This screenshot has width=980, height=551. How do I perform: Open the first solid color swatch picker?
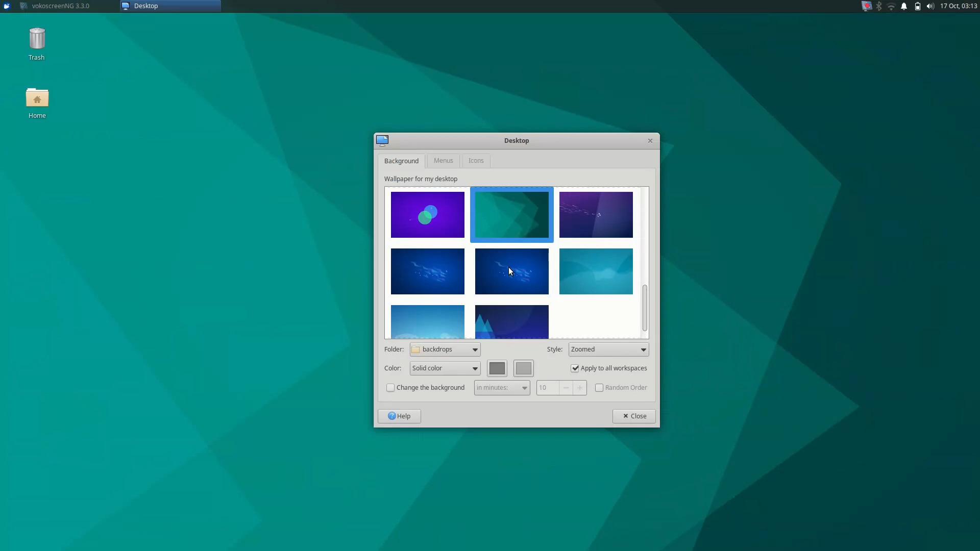(x=497, y=368)
